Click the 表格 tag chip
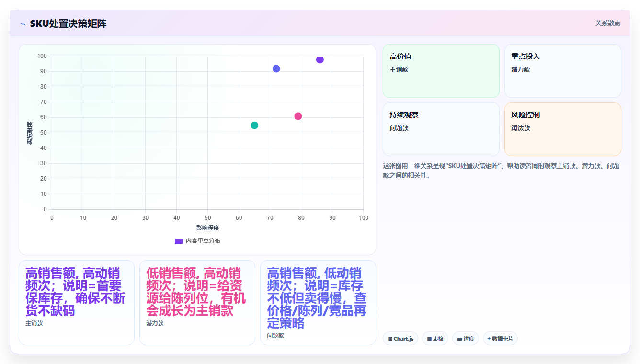The image size is (640, 364). [x=435, y=339]
